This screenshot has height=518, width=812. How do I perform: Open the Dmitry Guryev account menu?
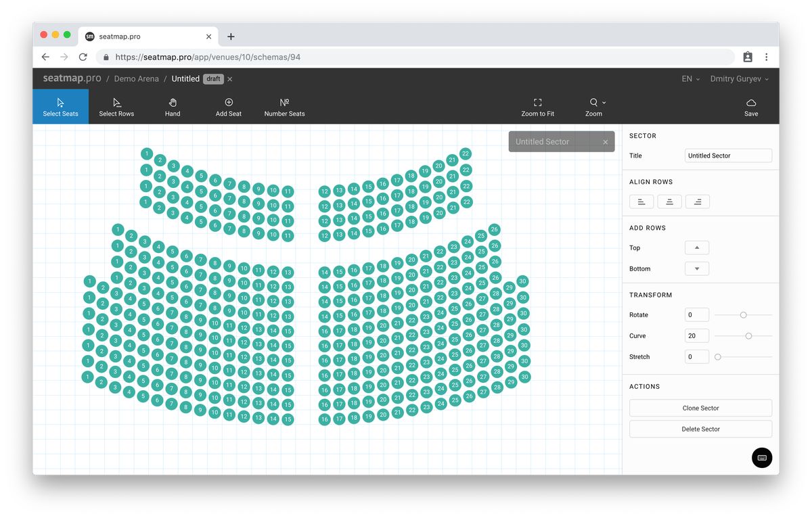738,78
